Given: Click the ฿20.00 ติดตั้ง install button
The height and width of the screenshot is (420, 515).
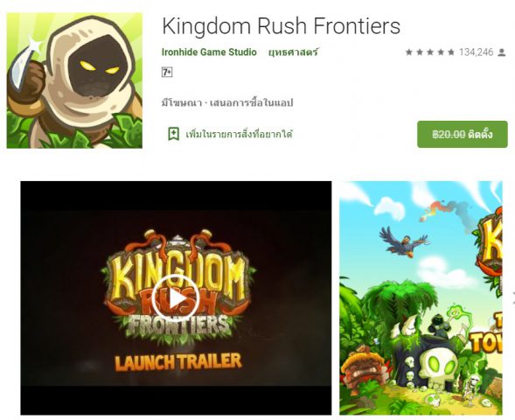Looking at the screenshot, I should [463, 135].
